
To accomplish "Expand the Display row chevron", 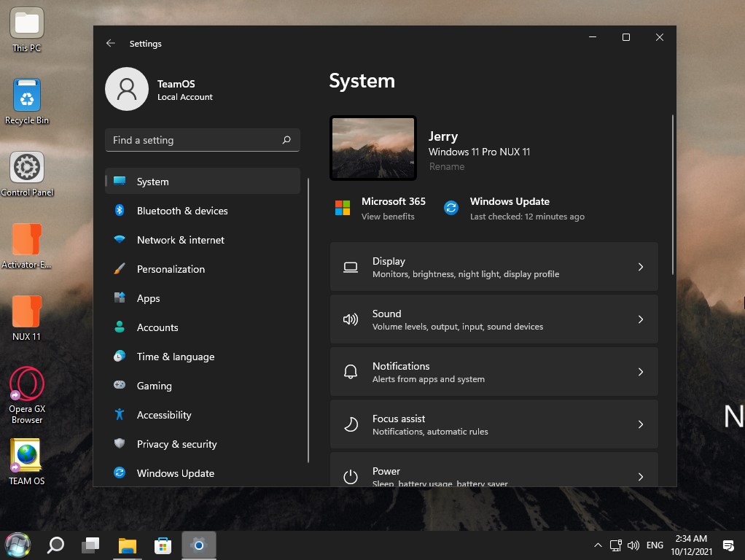I will click(x=641, y=267).
